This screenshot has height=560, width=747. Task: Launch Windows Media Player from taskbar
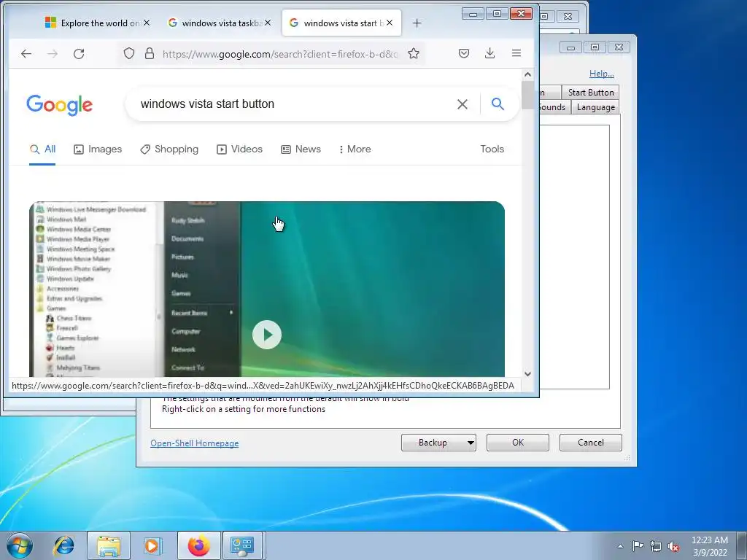153,545
